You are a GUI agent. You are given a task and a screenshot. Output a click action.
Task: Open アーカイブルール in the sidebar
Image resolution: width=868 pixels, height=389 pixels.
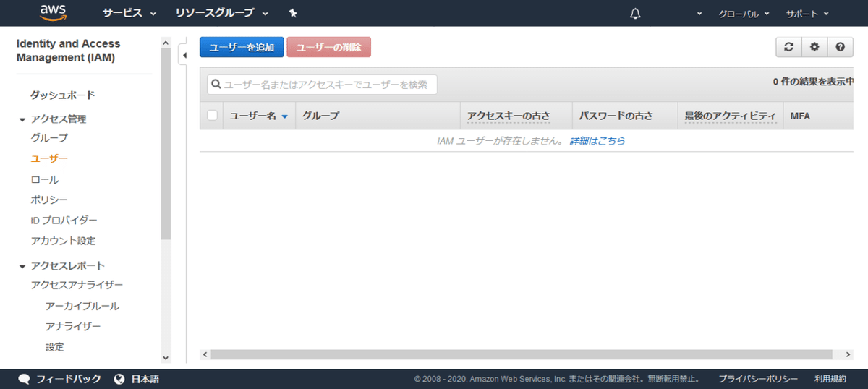(x=82, y=306)
